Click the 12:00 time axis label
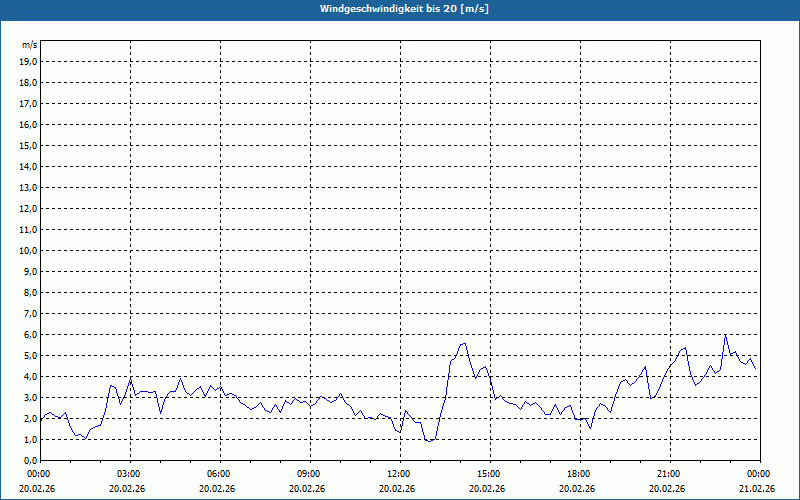 [x=398, y=474]
